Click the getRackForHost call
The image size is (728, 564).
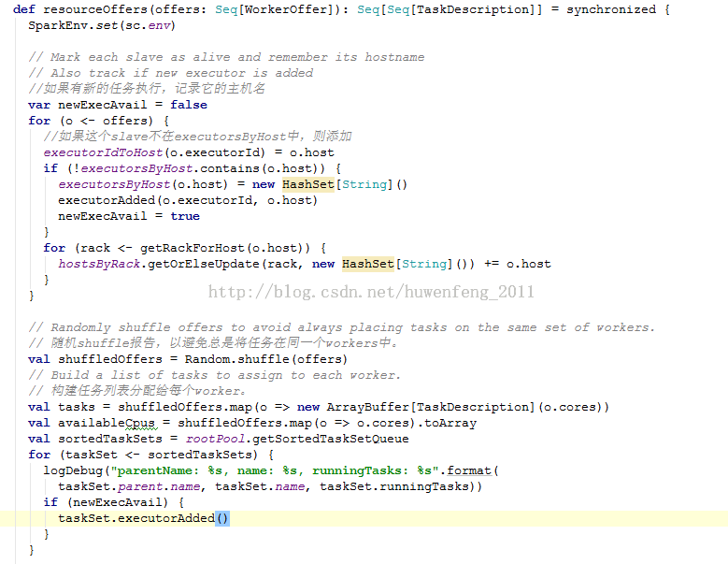click(193, 248)
